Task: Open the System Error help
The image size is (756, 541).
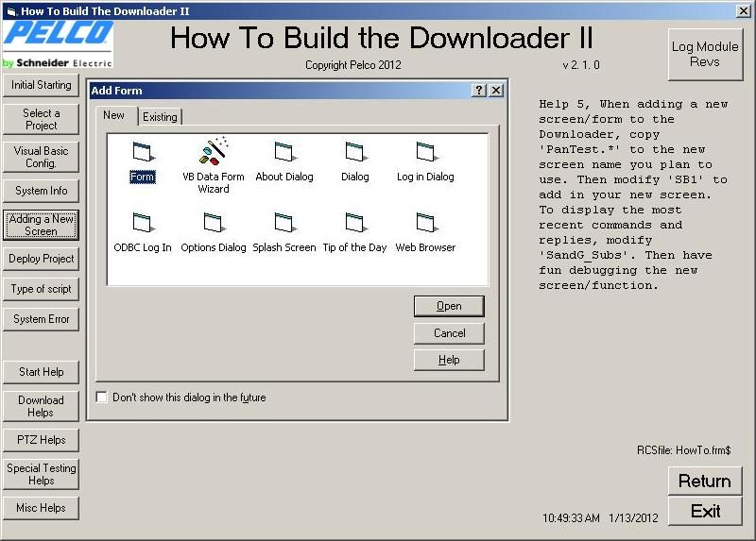Action: pyautogui.click(x=41, y=319)
